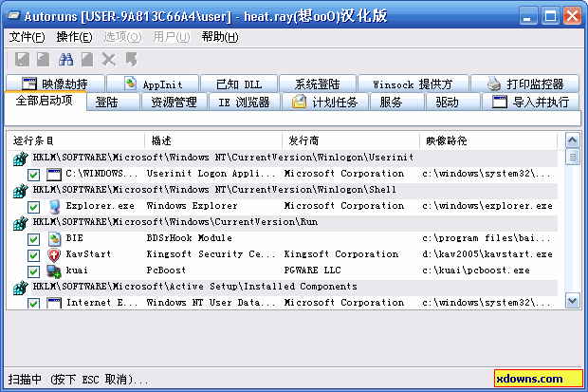Click the Jump-to arrow toolbar icon
The height and width of the screenshot is (392, 588).
pos(131,60)
